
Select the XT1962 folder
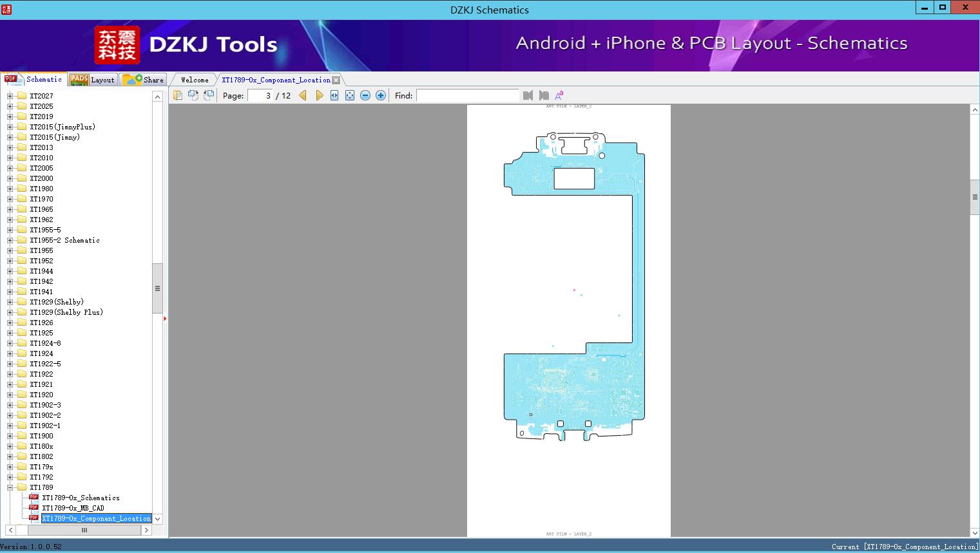pos(41,220)
